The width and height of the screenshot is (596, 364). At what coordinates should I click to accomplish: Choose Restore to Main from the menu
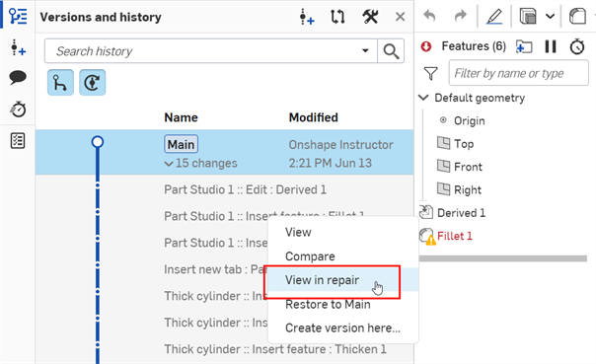[x=328, y=305]
